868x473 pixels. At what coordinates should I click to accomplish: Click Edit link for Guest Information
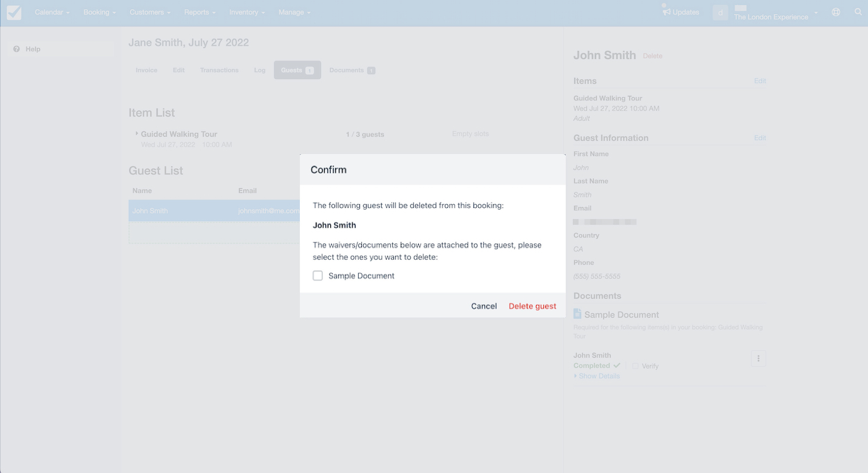[760, 138]
